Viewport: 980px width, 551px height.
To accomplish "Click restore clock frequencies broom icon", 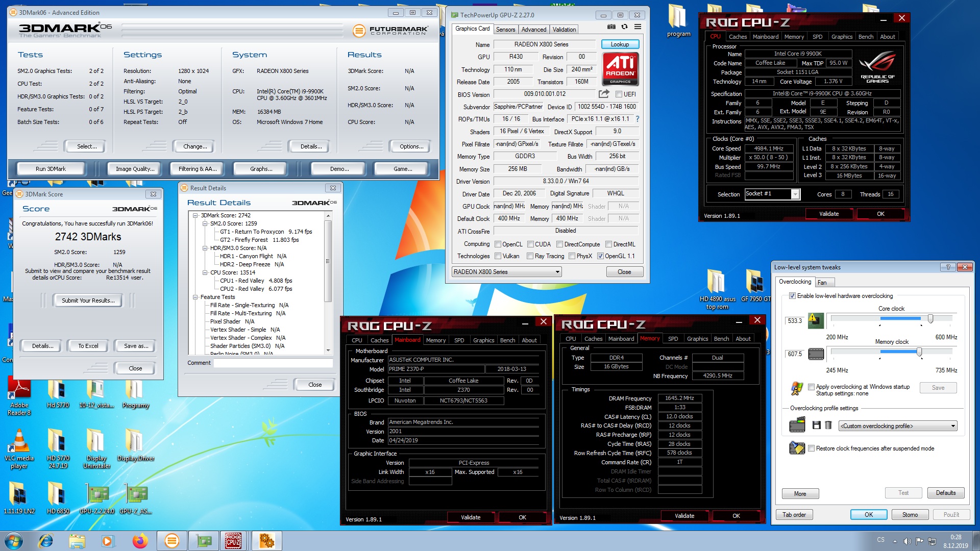I will (797, 448).
